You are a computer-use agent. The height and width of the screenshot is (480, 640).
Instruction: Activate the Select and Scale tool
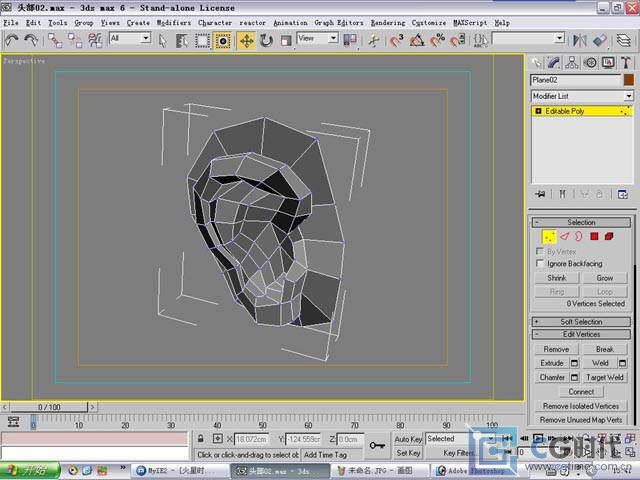click(x=287, y=40)
